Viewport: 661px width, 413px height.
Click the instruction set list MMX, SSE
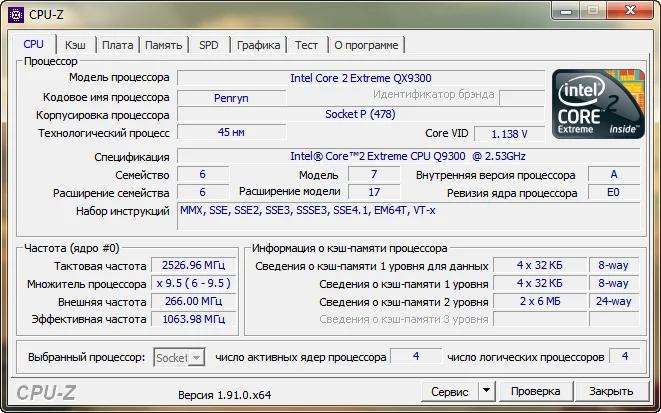pyautogui.click(x=408, y=216)
